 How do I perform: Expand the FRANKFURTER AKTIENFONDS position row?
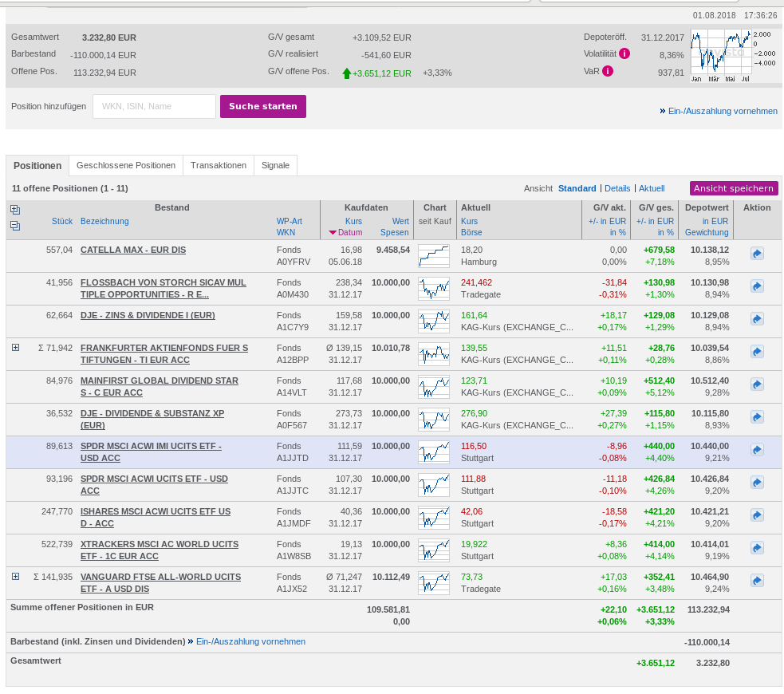pos(15,348)
